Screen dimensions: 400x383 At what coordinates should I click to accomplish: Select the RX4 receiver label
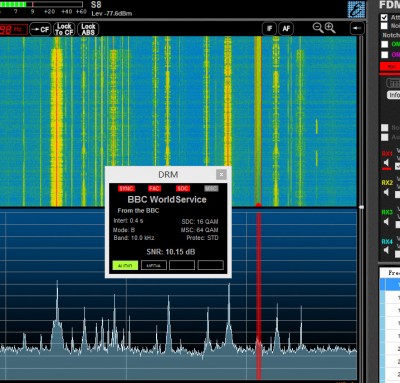pyautogui.click(x=387, y=241)
